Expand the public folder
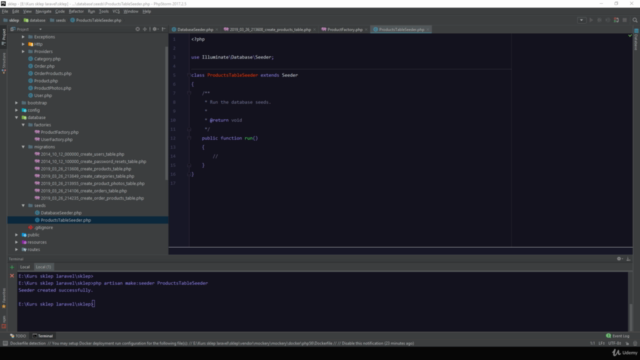The image size is (640, 360). coord(17,235)
